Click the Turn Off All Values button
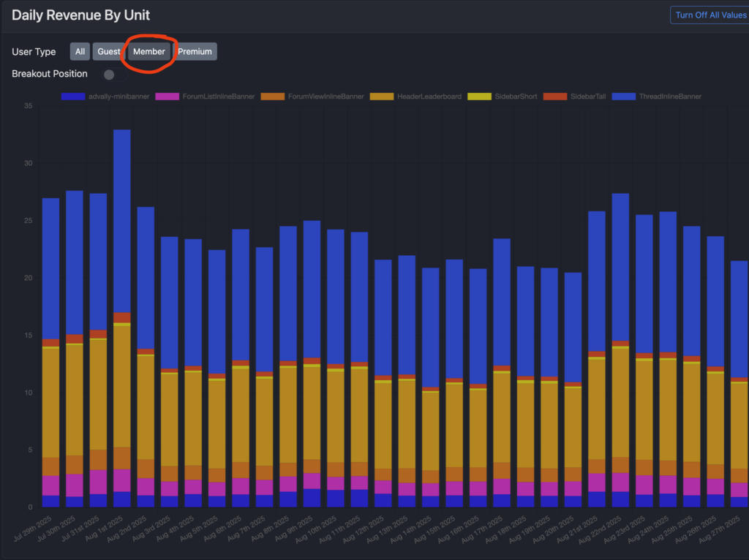The height and width of the screenshot is (560, 749). pyautogui.click(x=710, y=15)
